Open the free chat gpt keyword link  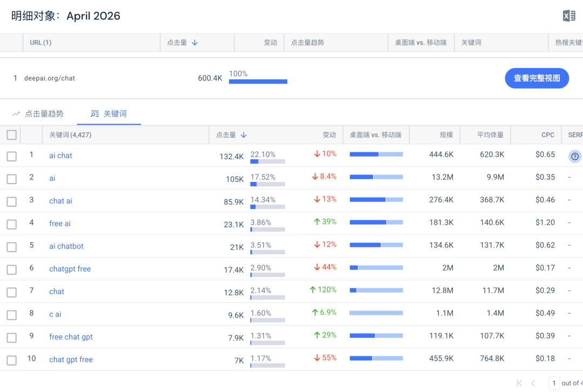[71, 337]
